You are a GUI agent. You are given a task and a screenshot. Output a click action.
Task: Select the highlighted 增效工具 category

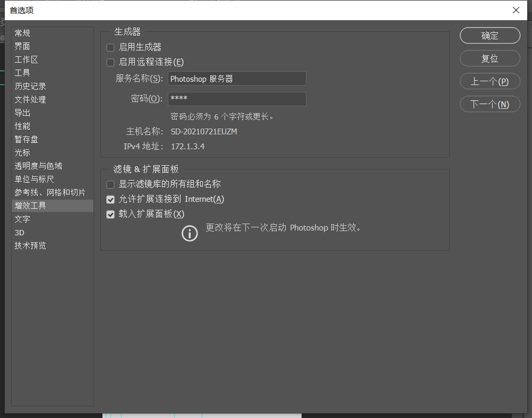[x=52, y=206]
